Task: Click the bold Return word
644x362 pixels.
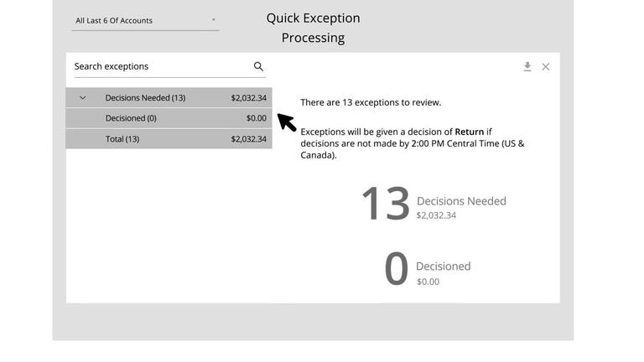Action: click(470, 132)
